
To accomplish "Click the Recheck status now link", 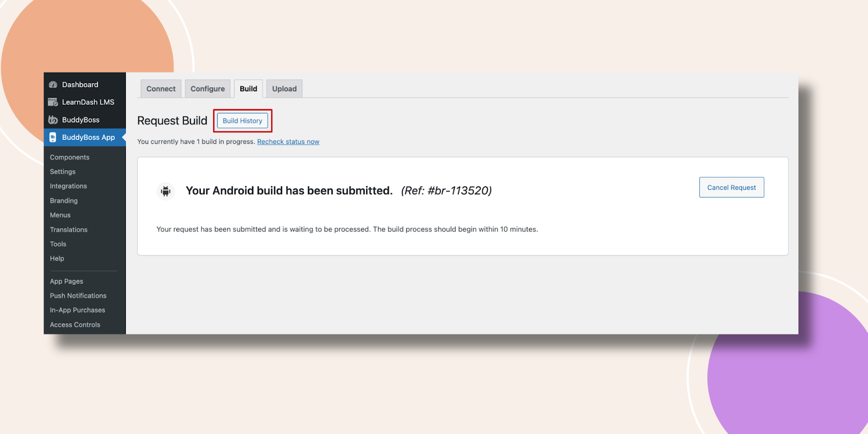I will point(288,142).
